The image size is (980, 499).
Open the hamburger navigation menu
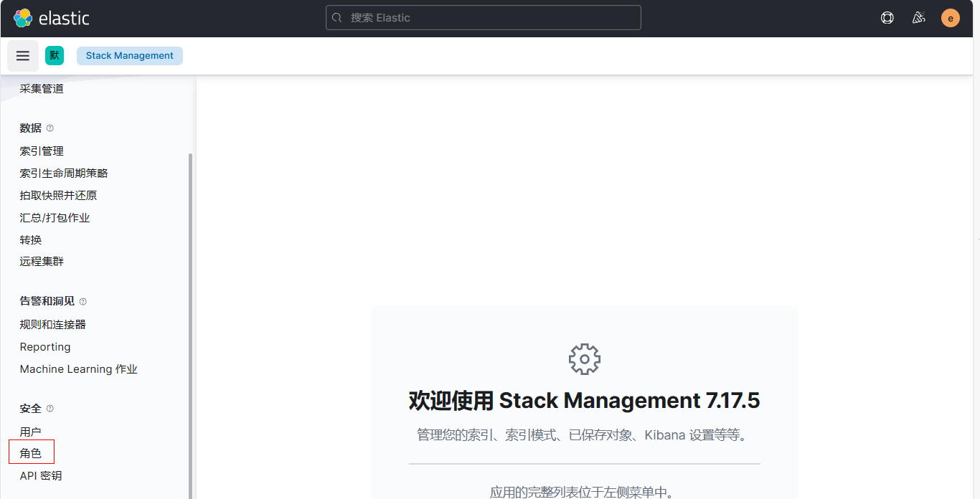pyautogui.click(x=23, y=56)
